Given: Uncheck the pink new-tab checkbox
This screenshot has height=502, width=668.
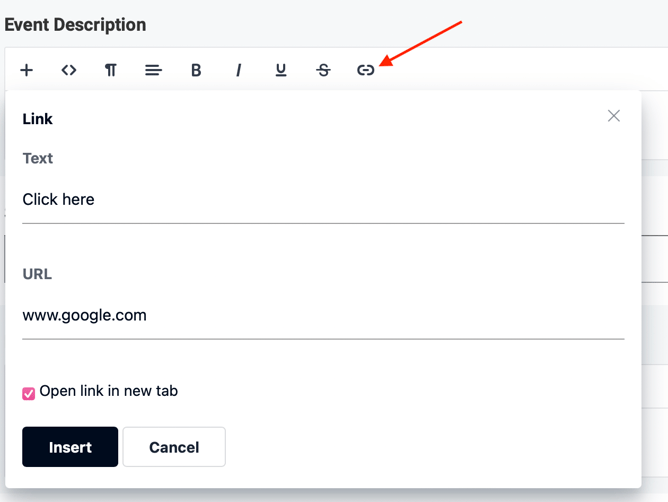Looking at the screenshot, I should pyautogui.click(x=29, y=393).
